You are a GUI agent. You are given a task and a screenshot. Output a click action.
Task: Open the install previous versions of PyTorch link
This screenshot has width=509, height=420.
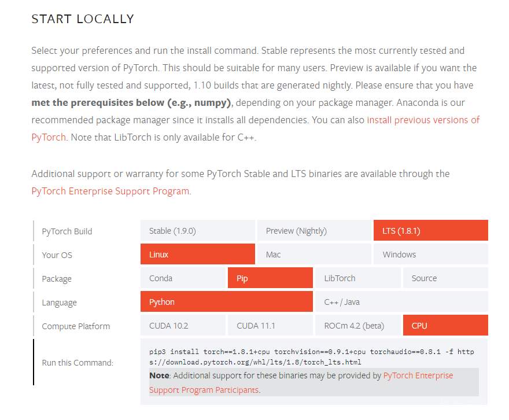point(423,120)
